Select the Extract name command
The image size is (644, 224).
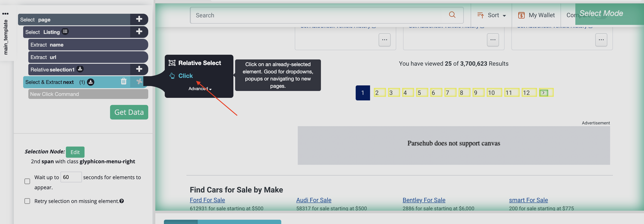point(88,45)
